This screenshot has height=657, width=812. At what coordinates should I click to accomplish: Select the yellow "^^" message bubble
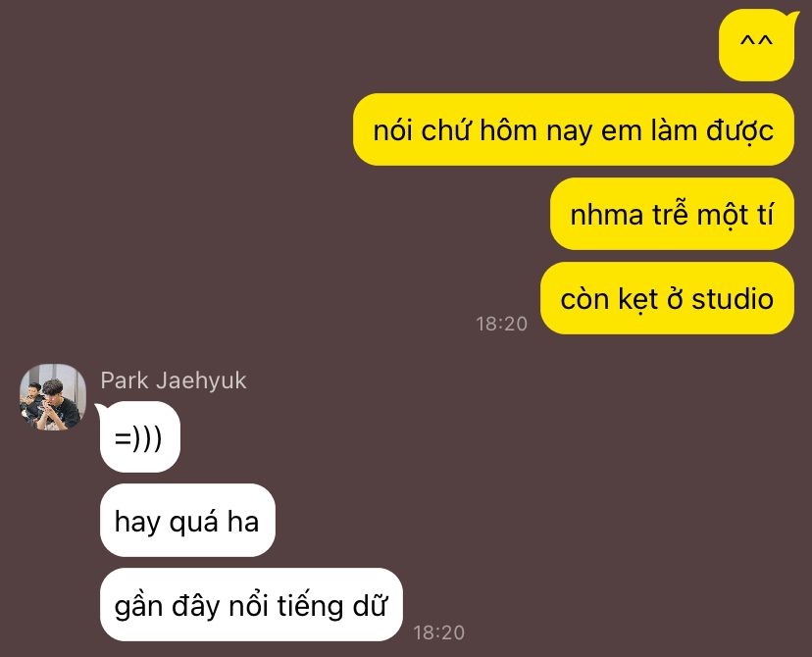[756, 45]
